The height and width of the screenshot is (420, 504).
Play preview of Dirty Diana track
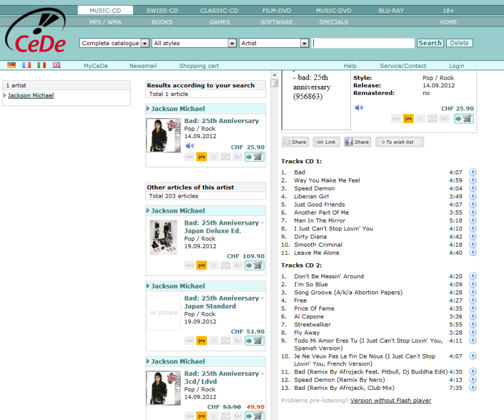(473, 237)
